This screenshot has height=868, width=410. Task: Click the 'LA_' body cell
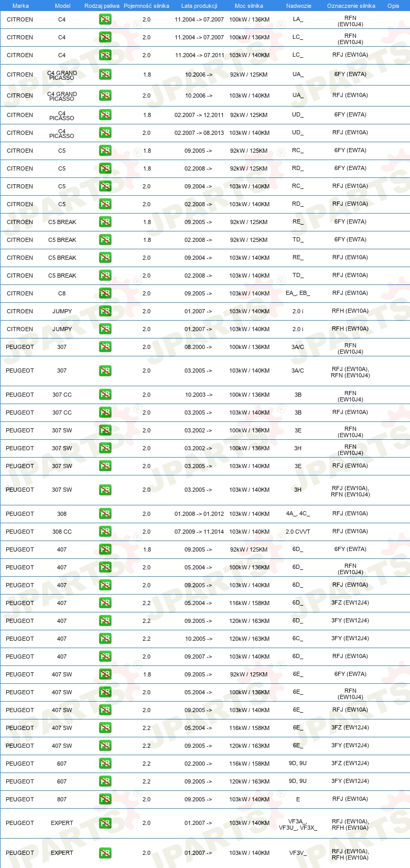click(x=298, y=19)
